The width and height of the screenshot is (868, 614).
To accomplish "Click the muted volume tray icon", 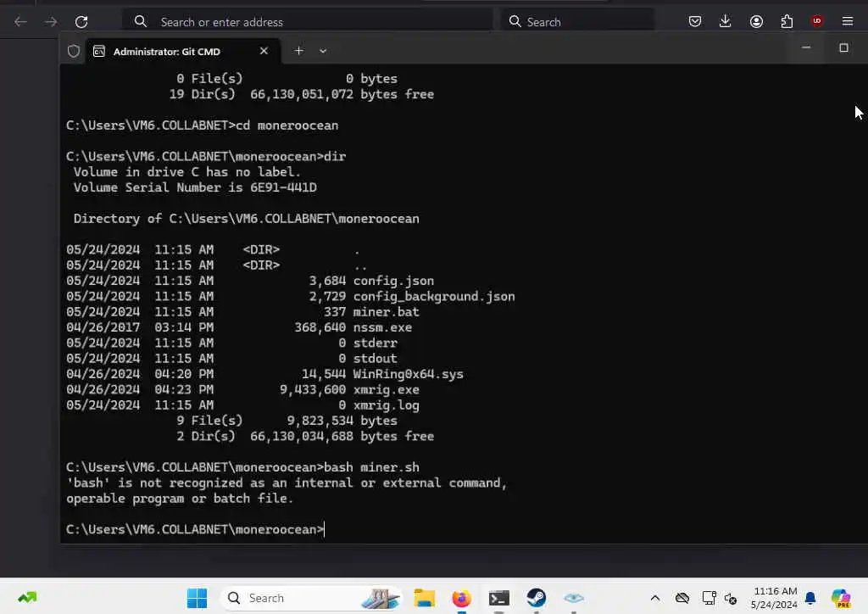I will point(731,599).
